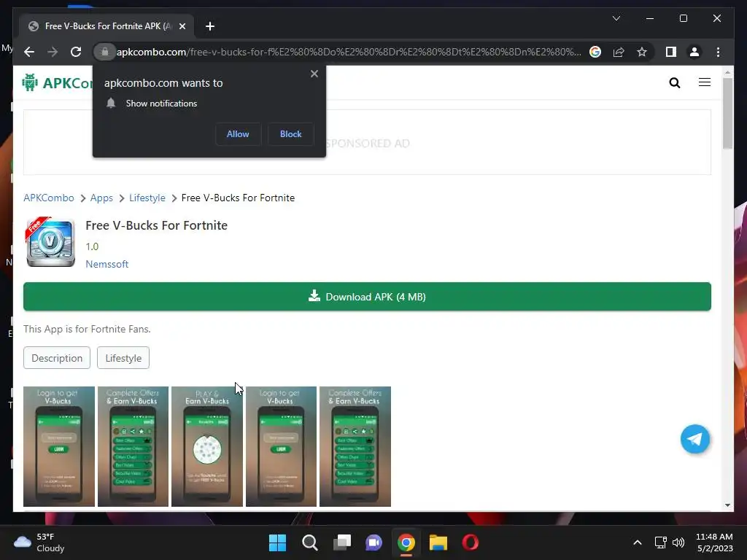The image size is (747, 560).
Task: Share this page icon
Action: tap(619, 52)
